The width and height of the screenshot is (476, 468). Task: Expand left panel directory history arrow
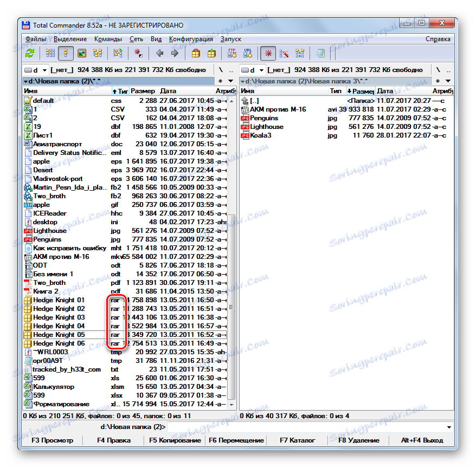click(231, 81)
